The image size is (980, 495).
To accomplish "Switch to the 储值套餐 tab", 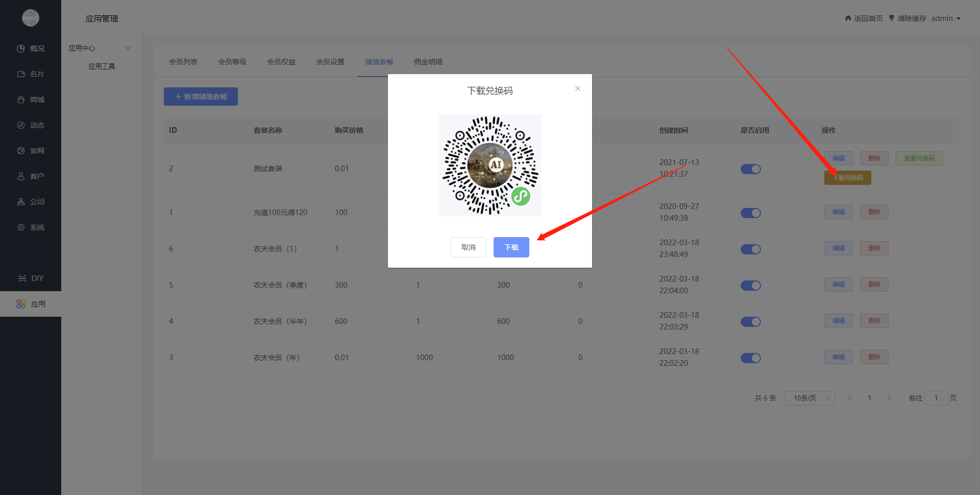I will [379, 62].
